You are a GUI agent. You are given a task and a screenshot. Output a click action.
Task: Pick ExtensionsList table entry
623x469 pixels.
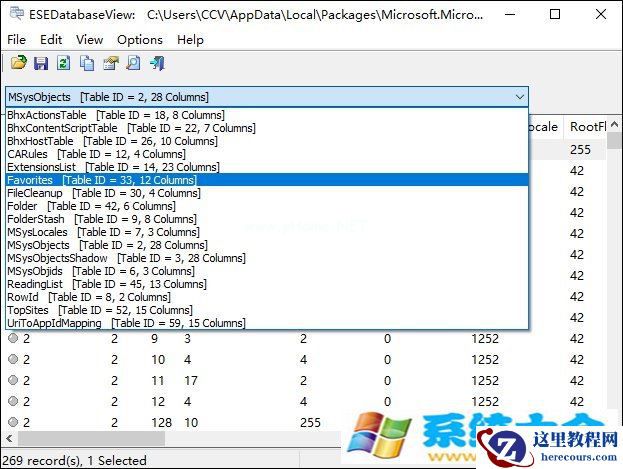267,167
